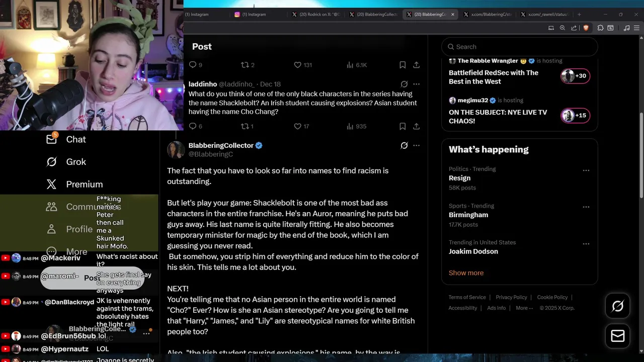
Task: Open floating Messages envelope button
Action: [x=618, y=336]
